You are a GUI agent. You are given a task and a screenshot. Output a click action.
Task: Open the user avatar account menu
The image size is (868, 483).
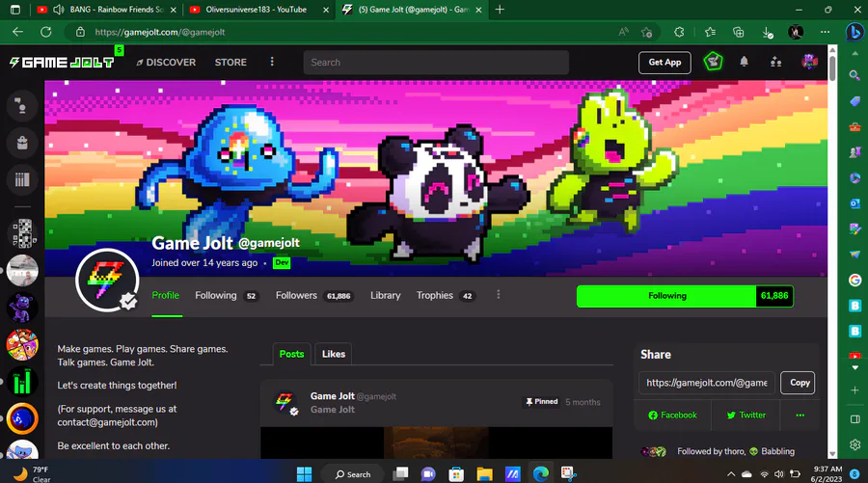[809, 62]
